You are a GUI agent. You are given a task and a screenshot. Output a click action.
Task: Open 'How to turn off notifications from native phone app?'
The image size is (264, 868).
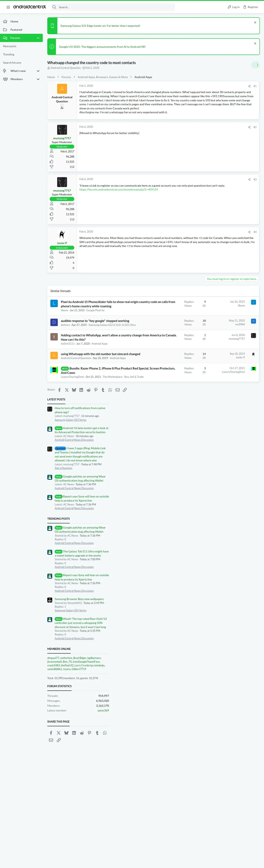point(80,410)
